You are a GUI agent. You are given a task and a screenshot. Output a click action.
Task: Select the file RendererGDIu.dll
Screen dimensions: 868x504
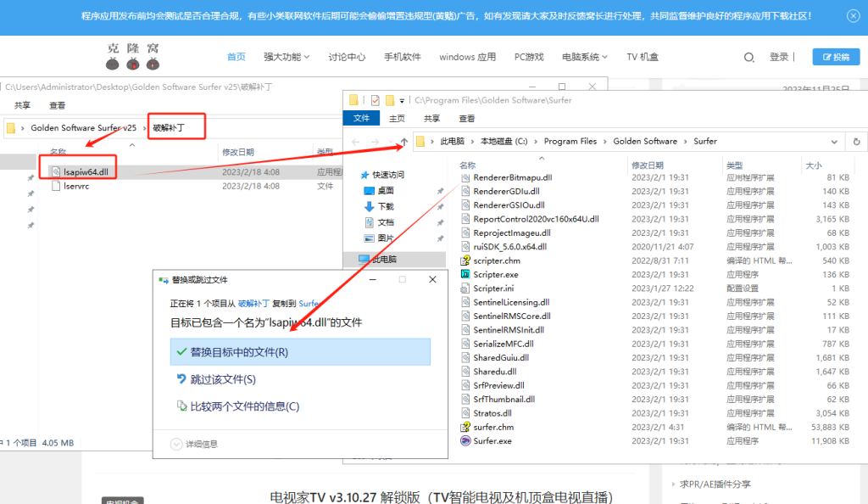(506, 191)
